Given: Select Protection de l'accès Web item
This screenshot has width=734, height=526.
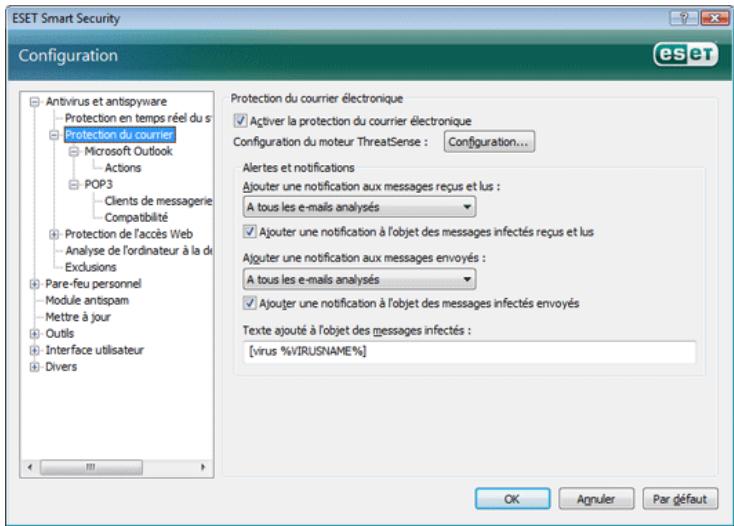Looking at the screenshot, I should tap(129, 234).
